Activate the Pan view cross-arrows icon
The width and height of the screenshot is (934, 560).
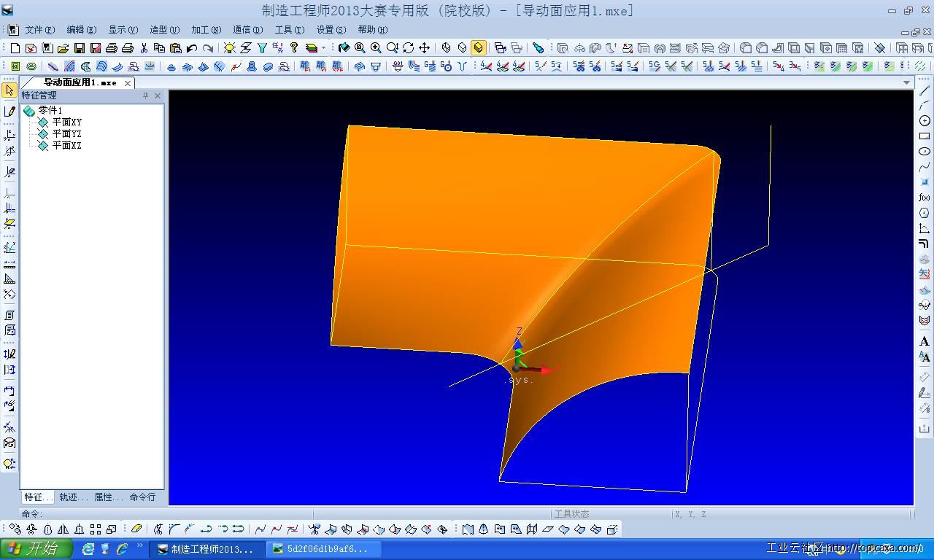424,48
